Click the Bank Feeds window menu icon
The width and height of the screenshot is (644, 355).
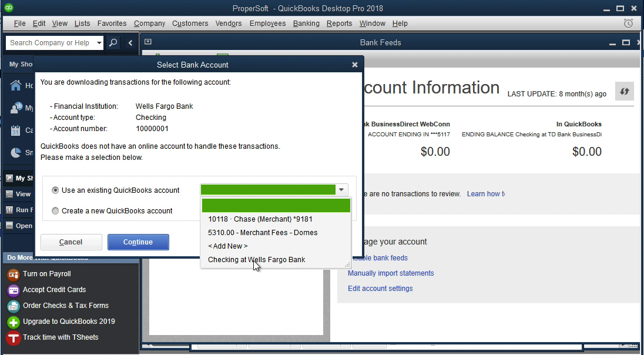click(148, 42)
